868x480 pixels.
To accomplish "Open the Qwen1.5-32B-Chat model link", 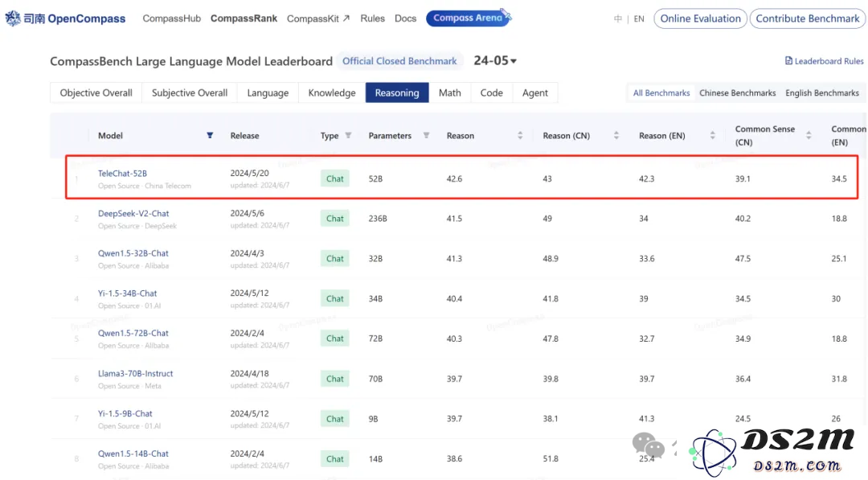I will (x=133, y=253).
